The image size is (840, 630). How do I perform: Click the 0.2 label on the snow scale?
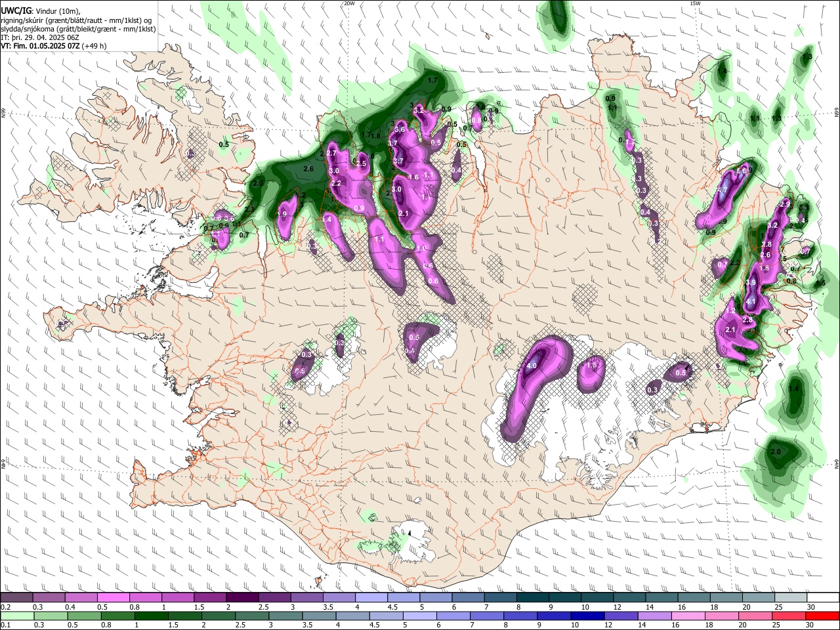point(5,607)
